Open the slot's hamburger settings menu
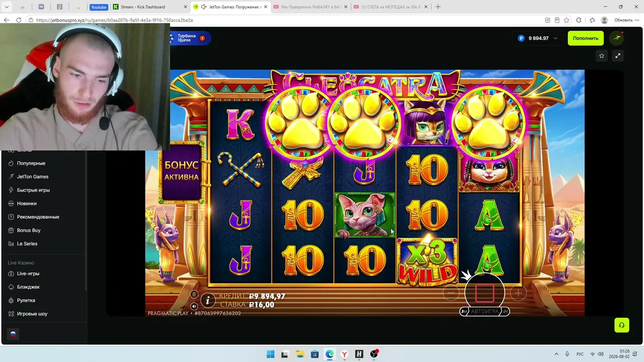 tap(194, 295)
